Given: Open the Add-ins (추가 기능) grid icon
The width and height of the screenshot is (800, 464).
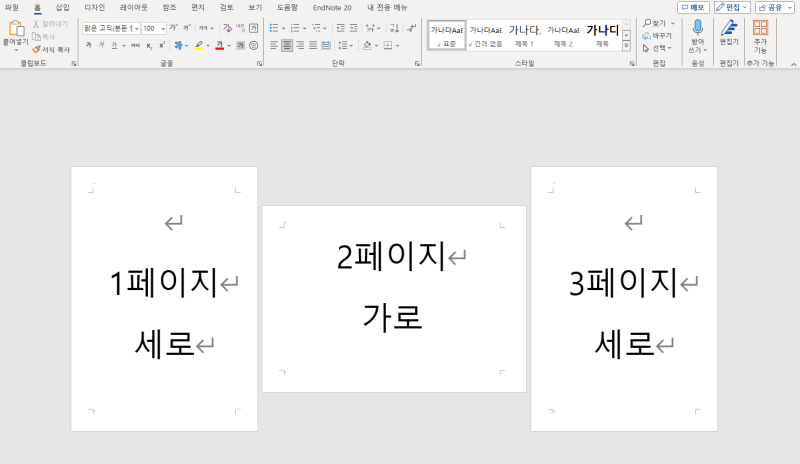Looking at the screenshot, I should tap(760, 28).
